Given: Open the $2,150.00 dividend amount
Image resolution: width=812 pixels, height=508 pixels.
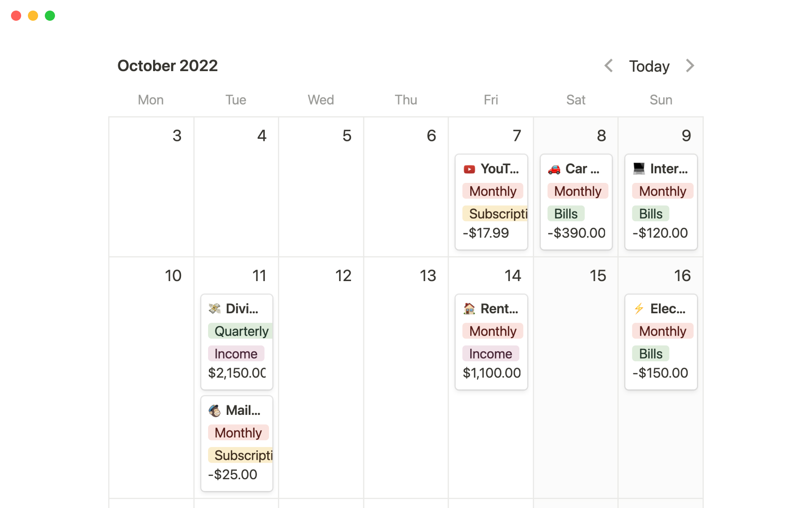Looking at the screenshot, I should pos(237,373).
